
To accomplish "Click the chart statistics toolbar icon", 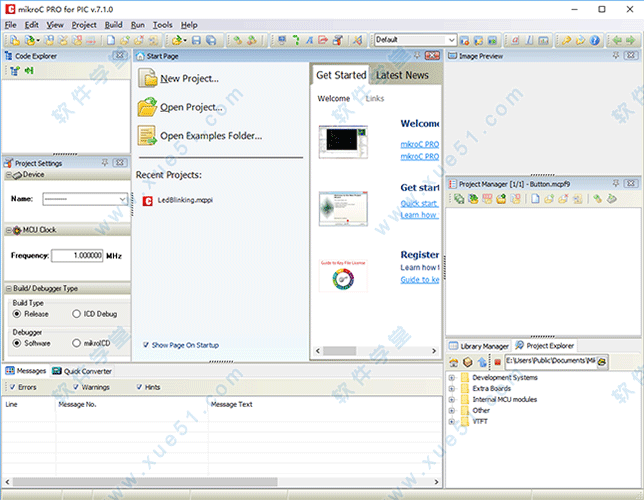I will point(543,40).
